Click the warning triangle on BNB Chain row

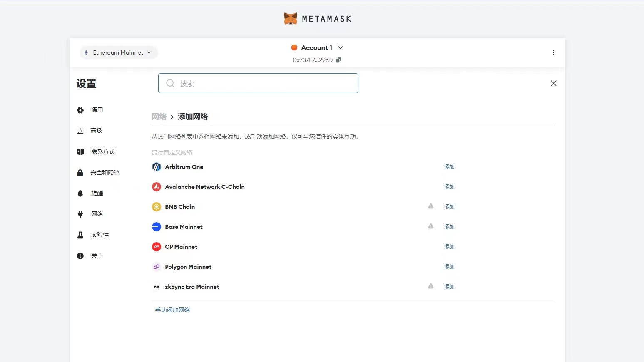(431, 206)
